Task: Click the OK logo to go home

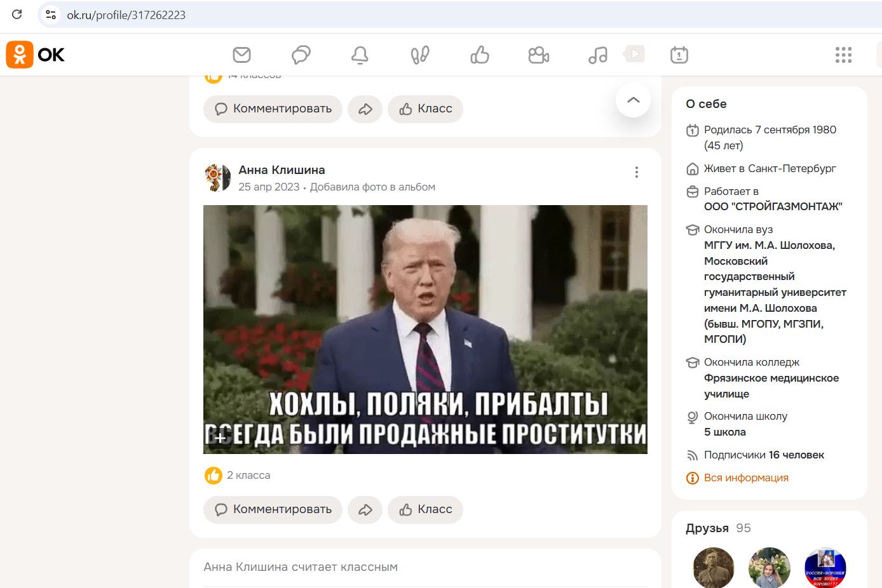Action: 36,55
